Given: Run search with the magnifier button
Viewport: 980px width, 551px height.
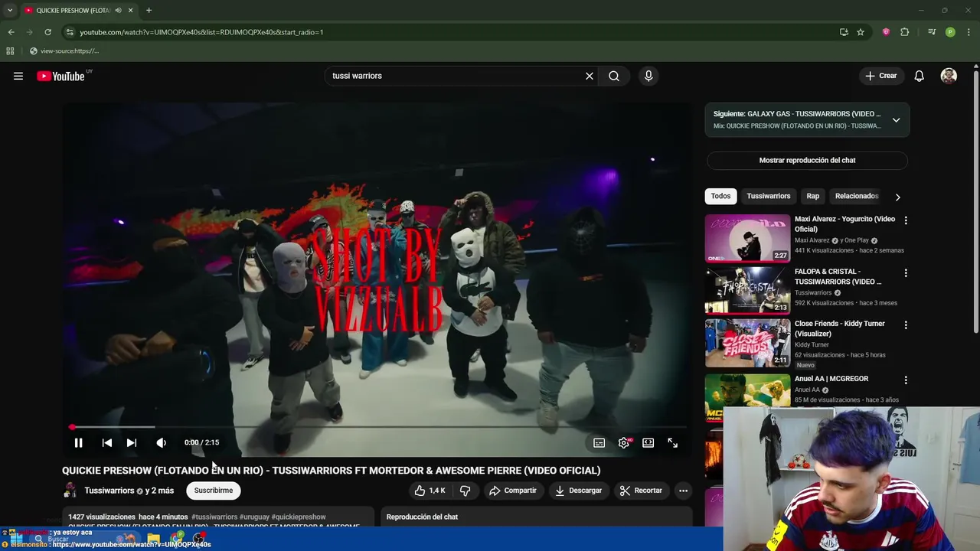Looking at the screenshot, I should 614,76.
